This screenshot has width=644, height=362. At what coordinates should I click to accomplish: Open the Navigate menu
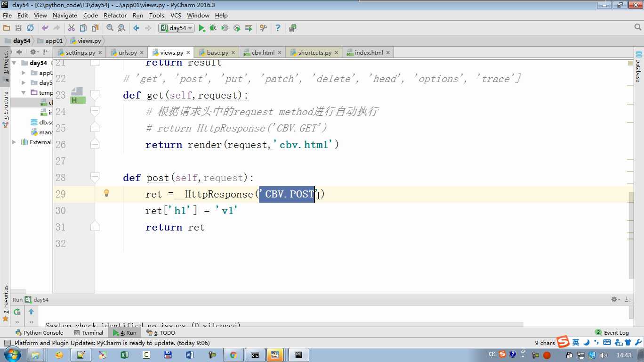[65, 16]
